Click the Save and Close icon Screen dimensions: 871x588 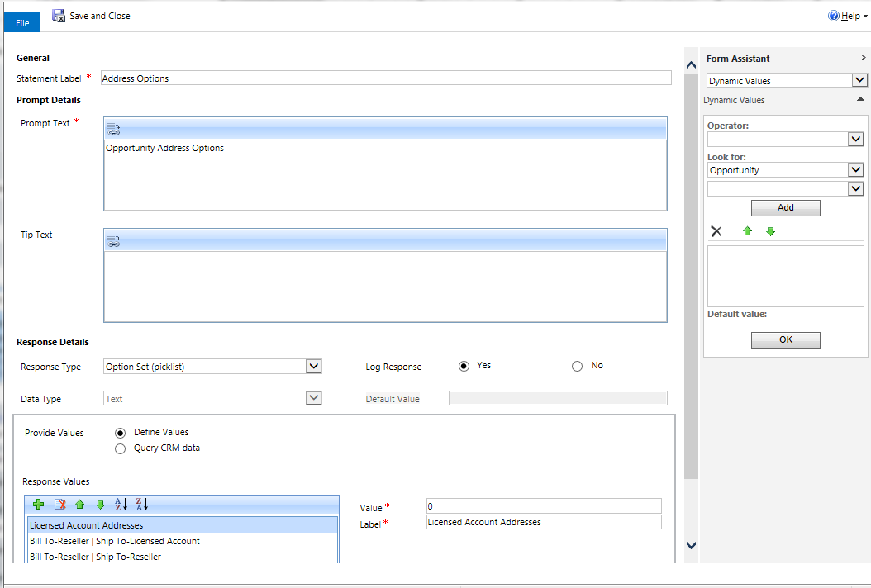(x=59, y=16)
